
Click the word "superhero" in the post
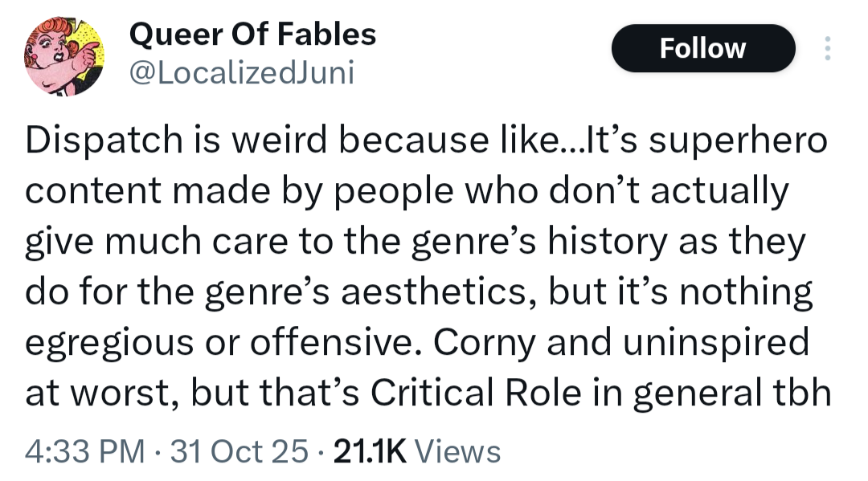pyautogui.click(x=737, y=141)
